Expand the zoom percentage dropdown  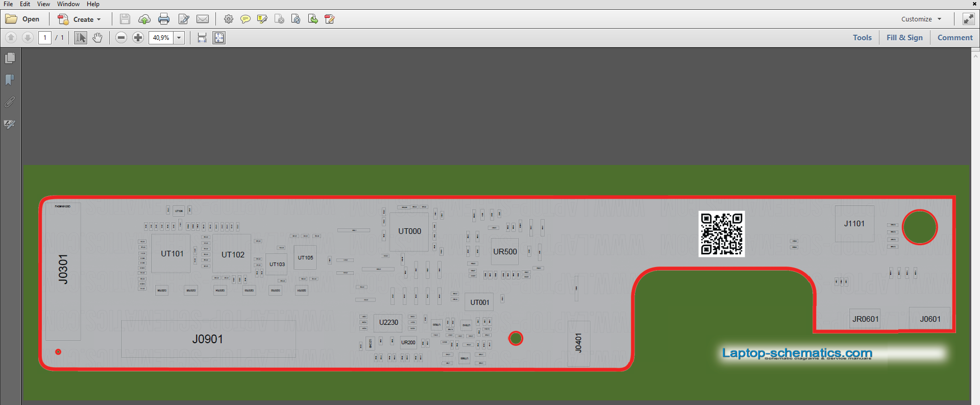pyautogui.click(x=179, y=38)
